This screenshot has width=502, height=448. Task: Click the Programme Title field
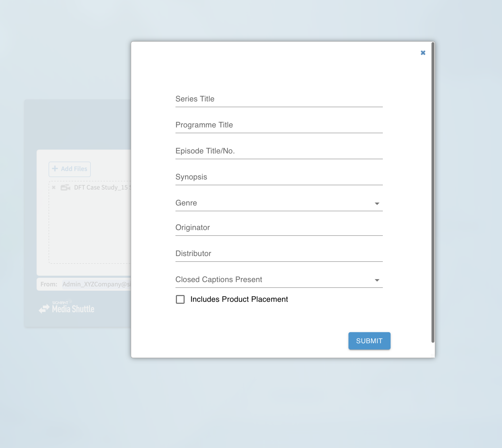(x=279, y=125)
